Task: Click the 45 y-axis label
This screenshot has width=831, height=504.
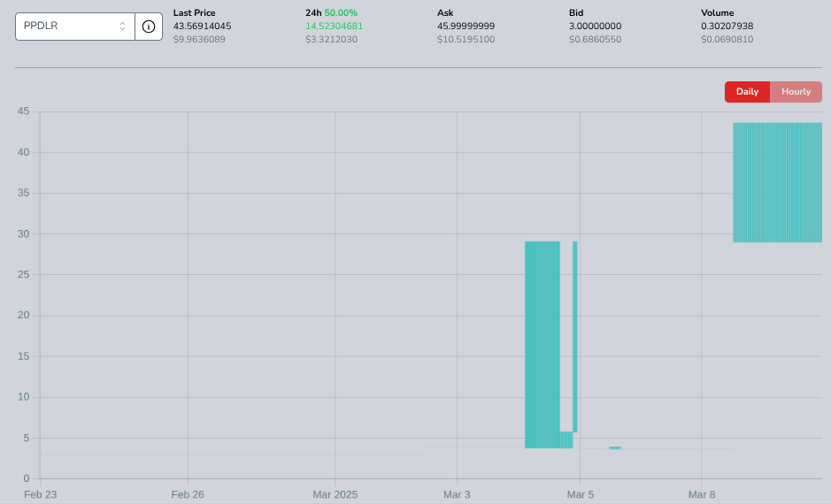Action: click(23, 111)
